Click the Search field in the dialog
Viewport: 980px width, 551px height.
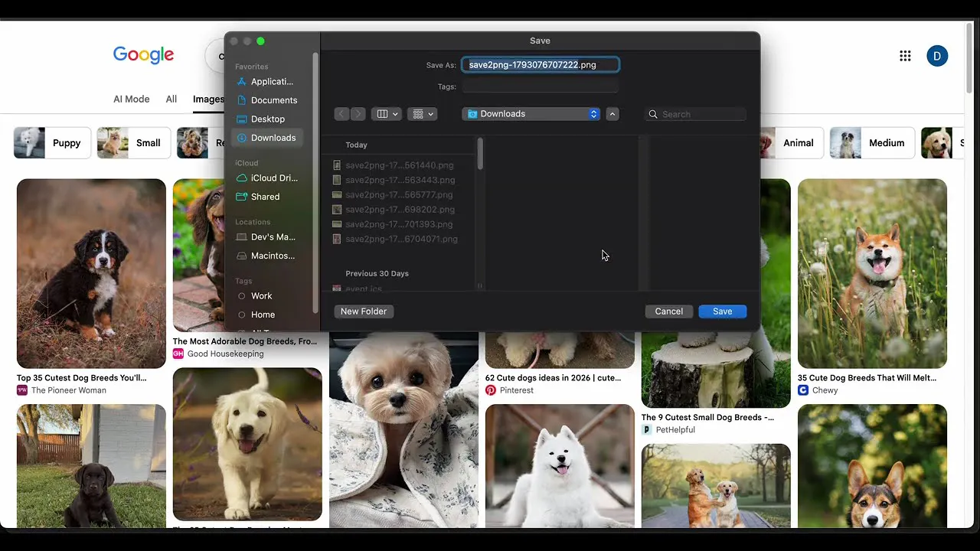point(696,114)
